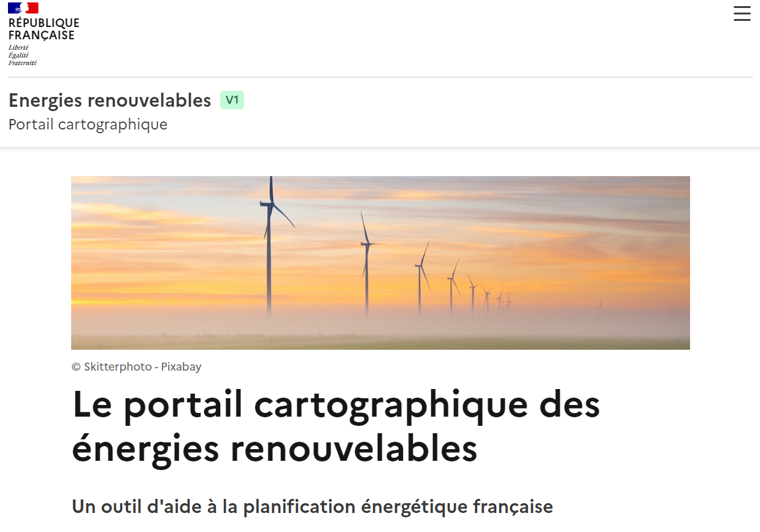
Task: Click 'énergies renouvelables' in the main heading
Action: coord(275,449)
